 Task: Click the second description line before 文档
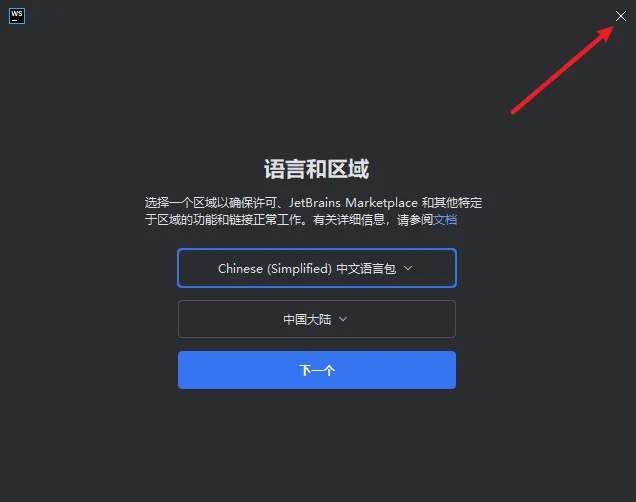click(x=289, y=220)
